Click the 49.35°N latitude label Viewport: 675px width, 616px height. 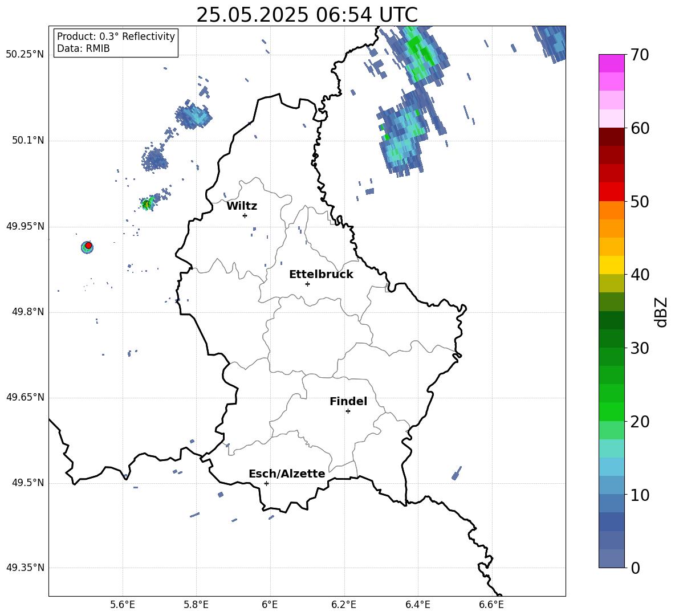point(25,568)
